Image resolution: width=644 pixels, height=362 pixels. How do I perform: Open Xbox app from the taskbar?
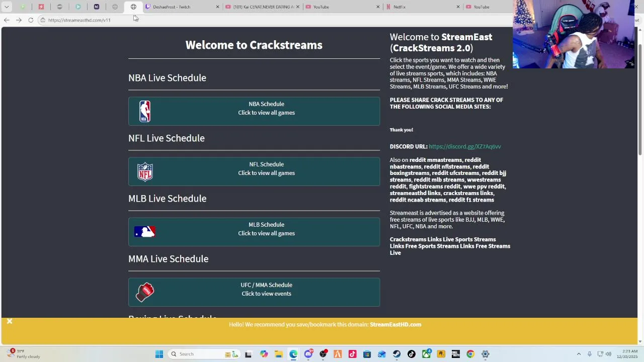point(426,354)
